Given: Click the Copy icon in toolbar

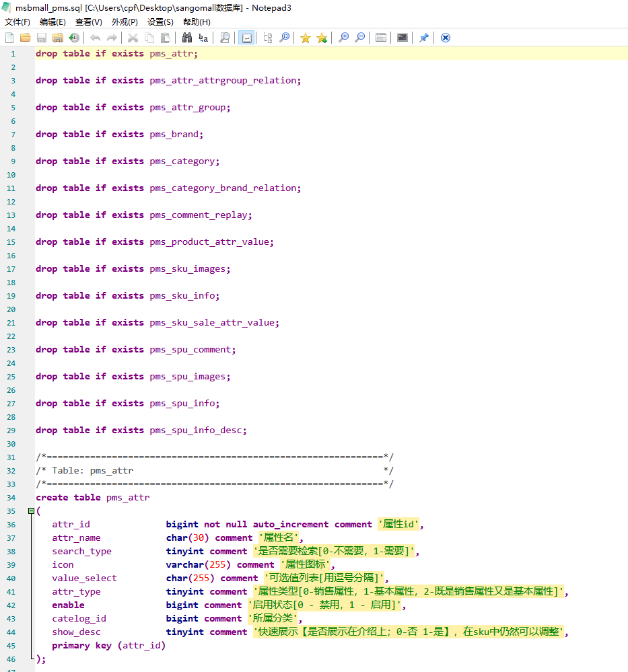Looking at the screenshot, I should 149,38.
